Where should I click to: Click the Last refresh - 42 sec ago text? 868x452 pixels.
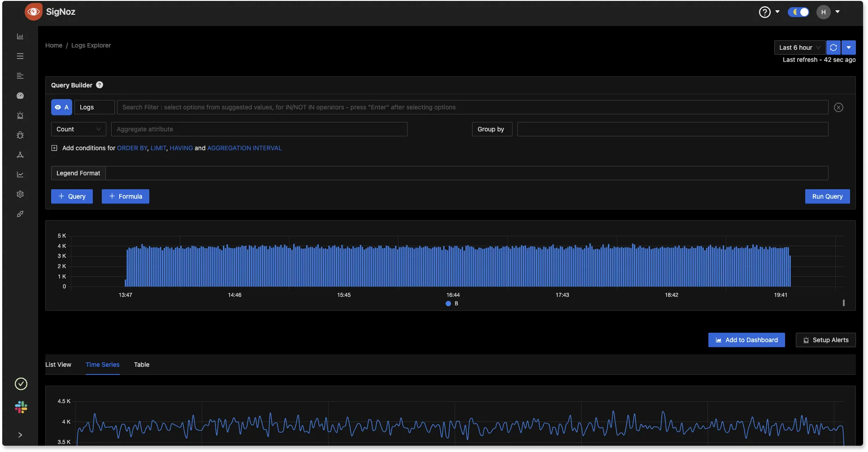[819, 60]
